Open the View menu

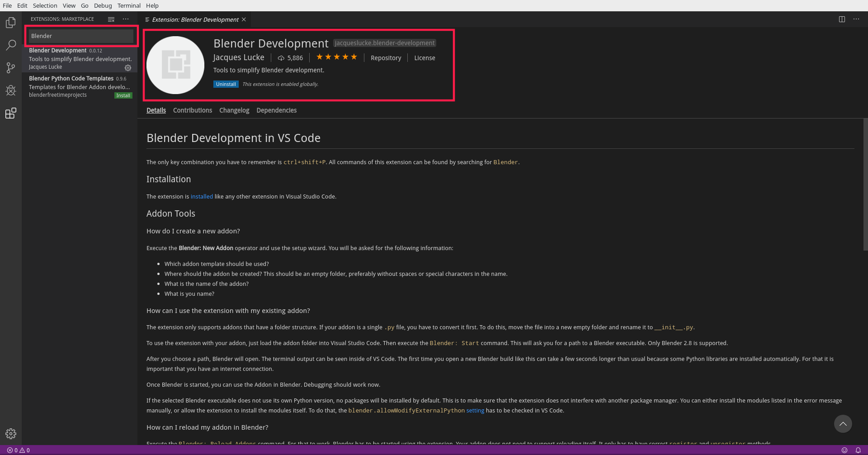click(69, 5)
